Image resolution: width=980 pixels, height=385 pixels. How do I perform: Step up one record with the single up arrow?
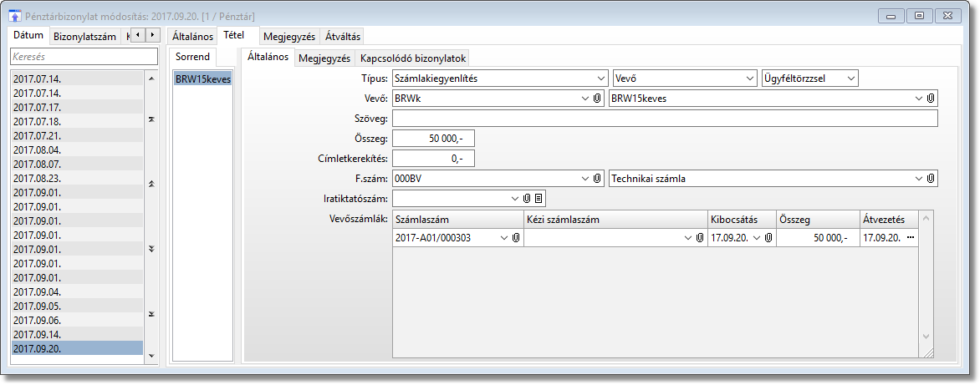click(151, 79)
